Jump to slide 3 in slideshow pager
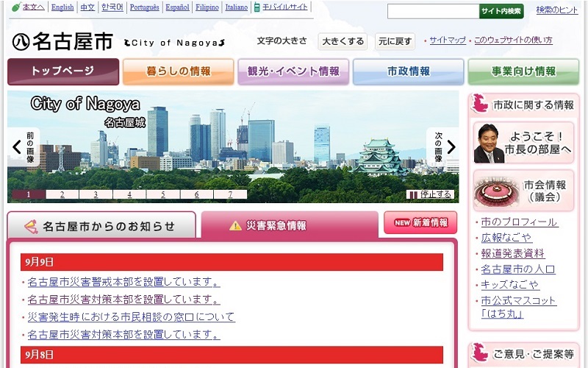 coord(96,194)
